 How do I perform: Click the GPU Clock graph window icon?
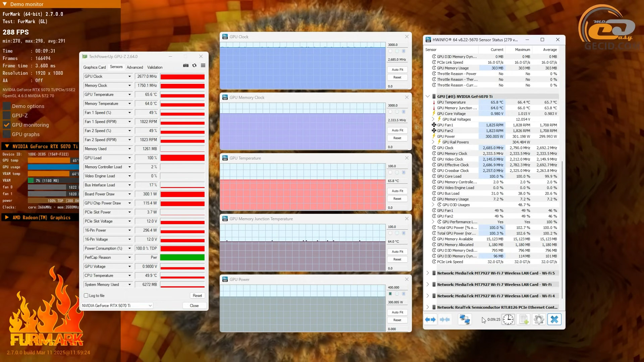pyautogui.click(x=225, y=37)
